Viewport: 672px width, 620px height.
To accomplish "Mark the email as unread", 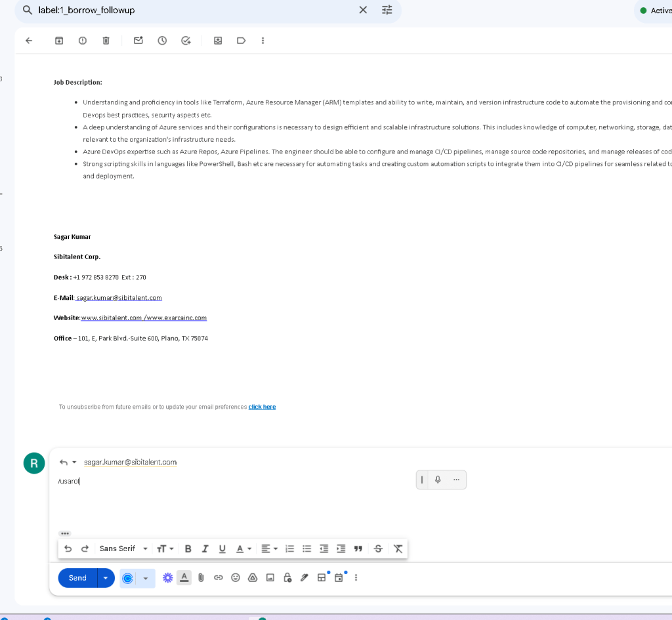I will tap(138, 41).
